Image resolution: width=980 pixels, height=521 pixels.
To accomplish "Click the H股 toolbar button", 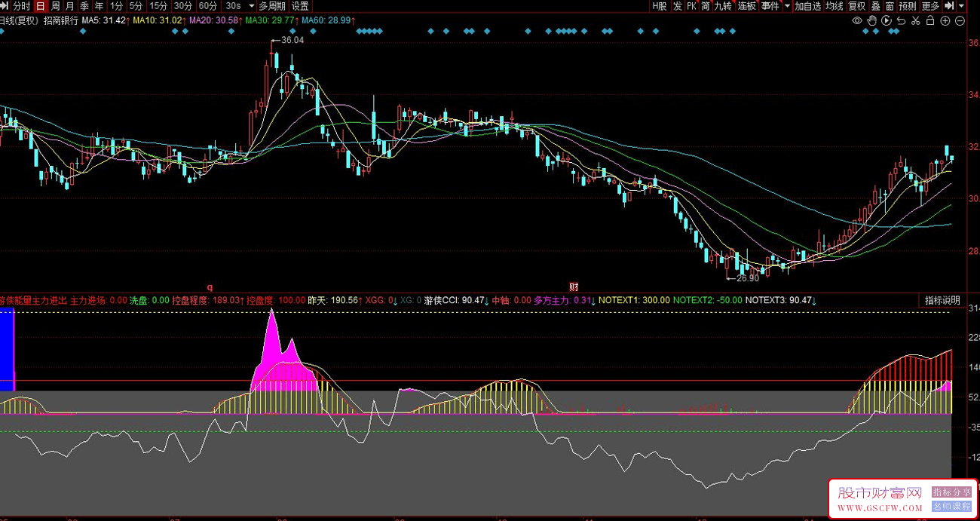I will click(x=660, y=5).
